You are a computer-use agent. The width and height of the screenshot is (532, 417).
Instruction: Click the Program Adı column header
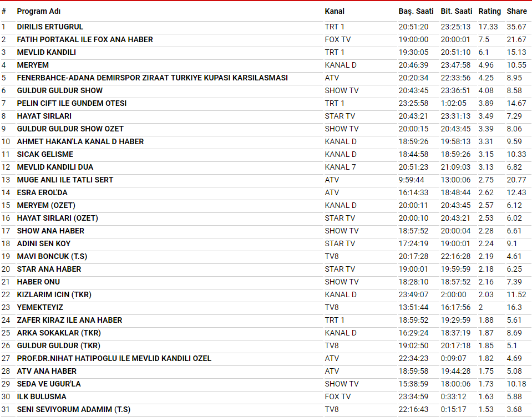pos(39,11)
